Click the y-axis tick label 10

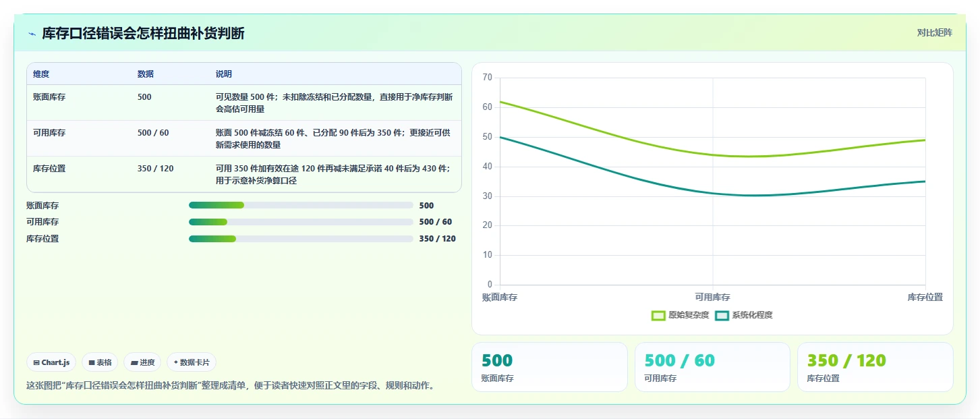(487, 255)
